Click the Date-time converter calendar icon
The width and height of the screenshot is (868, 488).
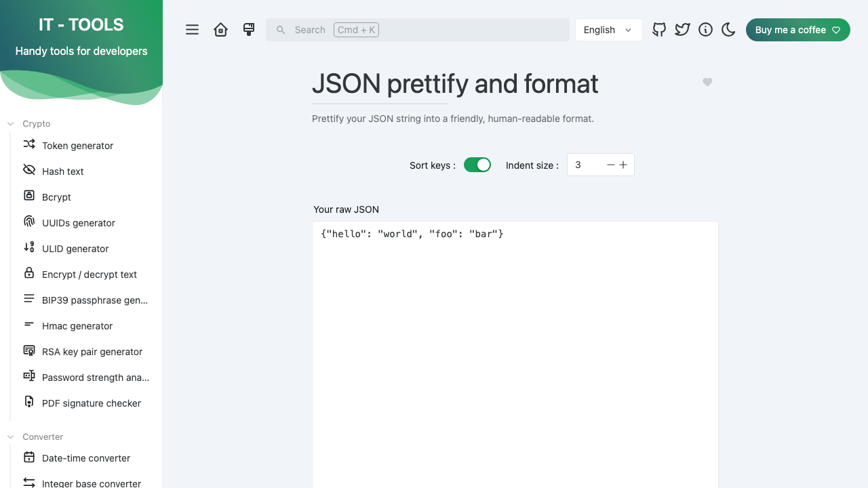tap(29, 457)
